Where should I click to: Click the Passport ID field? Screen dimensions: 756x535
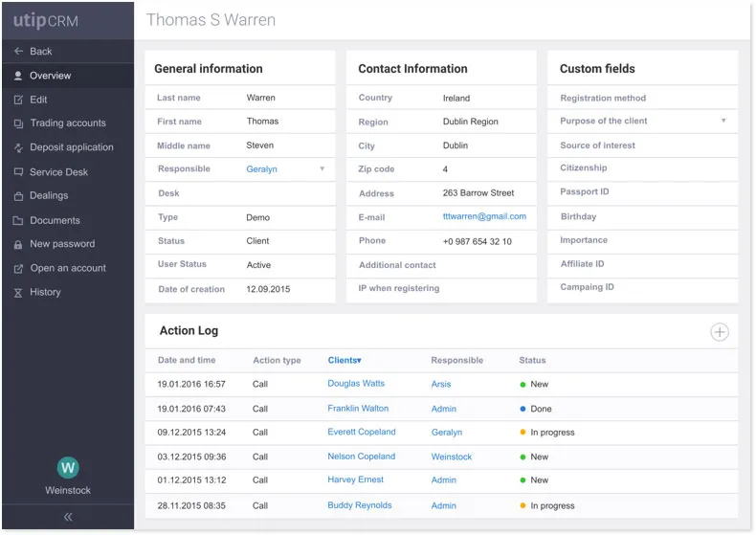tap(642, 191)
